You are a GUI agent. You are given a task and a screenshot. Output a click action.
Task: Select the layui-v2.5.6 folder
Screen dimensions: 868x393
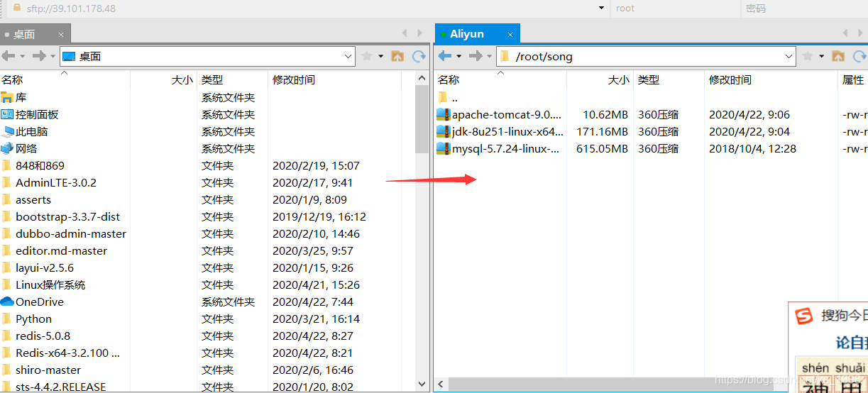[45, 267]
